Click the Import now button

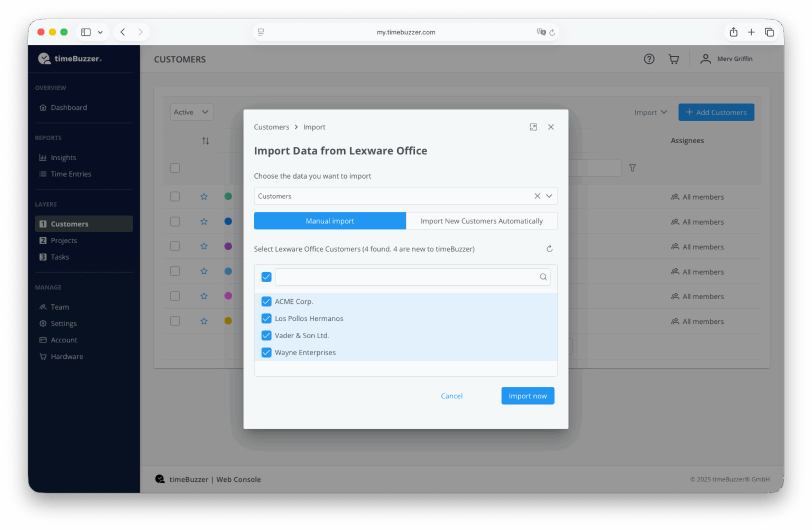[x=527, y=396]
